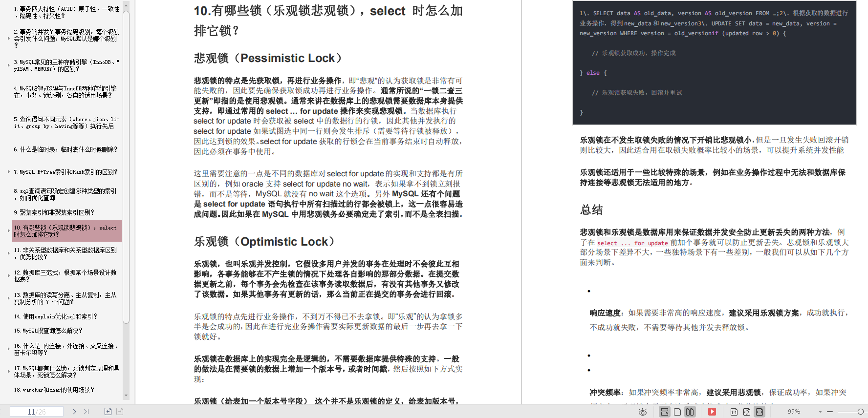The image size is (868, 418).
Task: Expand outline item 13 读写分离
Action: coord(9,298)
